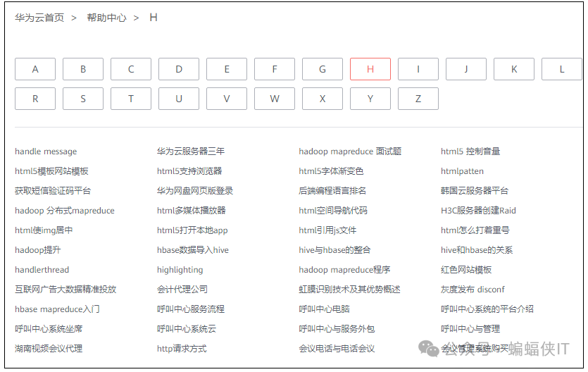
Task: Open hadoop 分布式mapreduce link
Action: [65, 211]
